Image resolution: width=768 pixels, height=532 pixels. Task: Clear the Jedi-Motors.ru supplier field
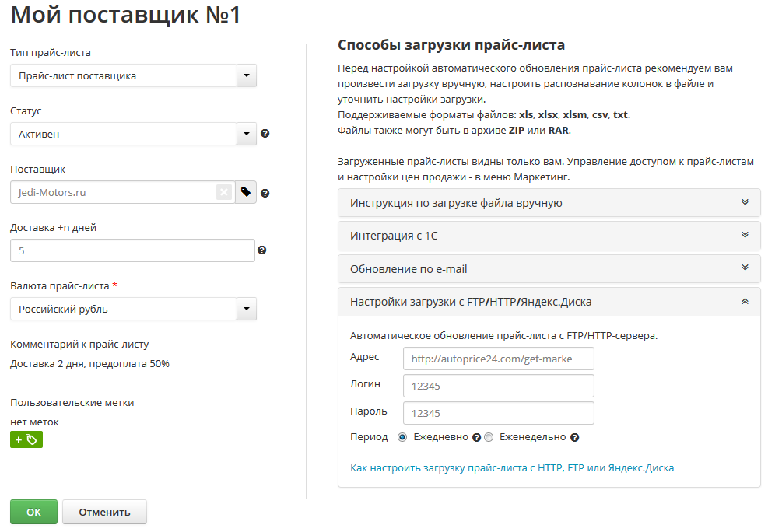[x=224, y=192]
